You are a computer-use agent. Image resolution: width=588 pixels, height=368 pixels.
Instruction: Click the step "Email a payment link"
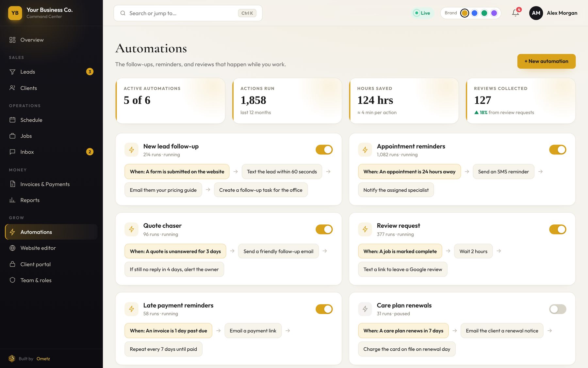[253, 331]
